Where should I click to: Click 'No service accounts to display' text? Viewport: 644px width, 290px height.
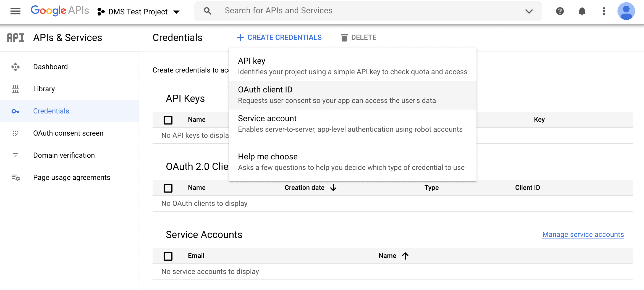coord(210,271)
